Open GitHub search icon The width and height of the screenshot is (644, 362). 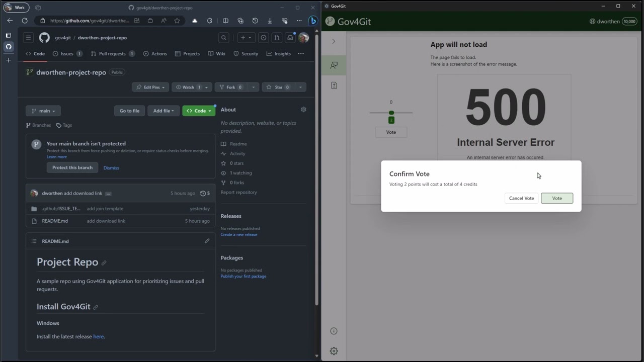[224, 38]
